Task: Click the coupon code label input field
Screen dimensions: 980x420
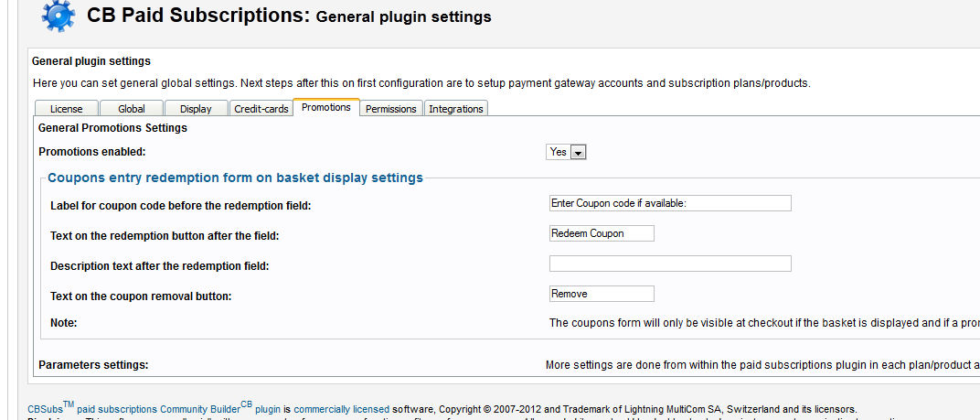Action: click(x=670, y=203)
